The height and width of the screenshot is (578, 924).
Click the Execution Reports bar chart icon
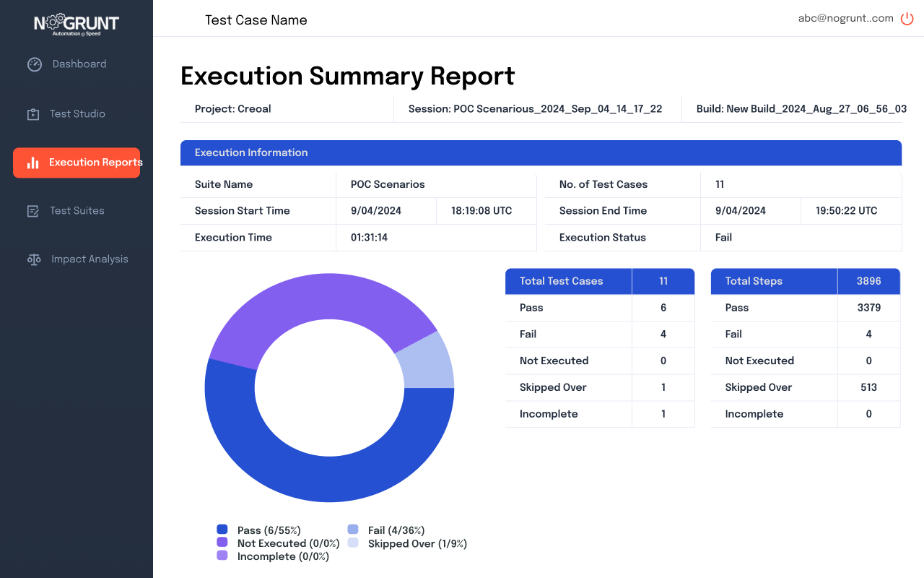32,163
